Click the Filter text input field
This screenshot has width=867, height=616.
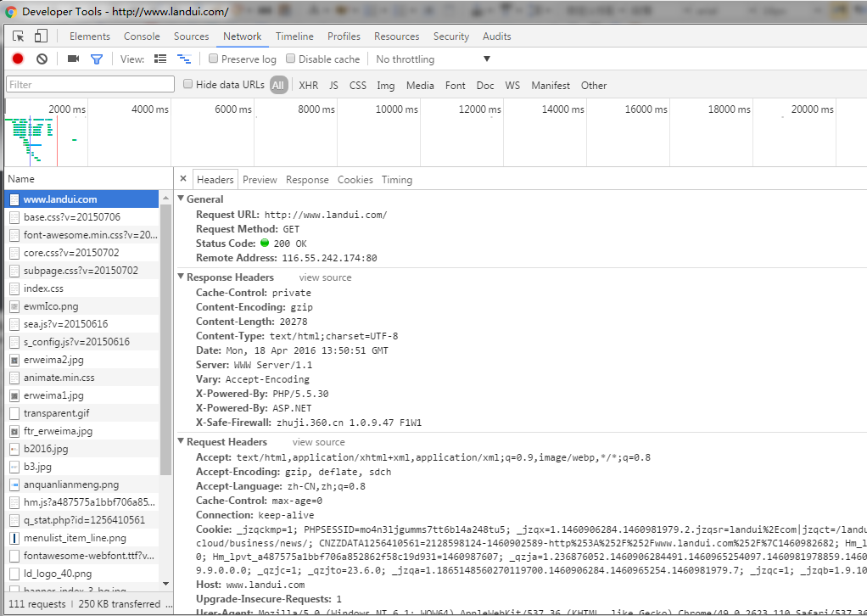click(x=90, y=85)
